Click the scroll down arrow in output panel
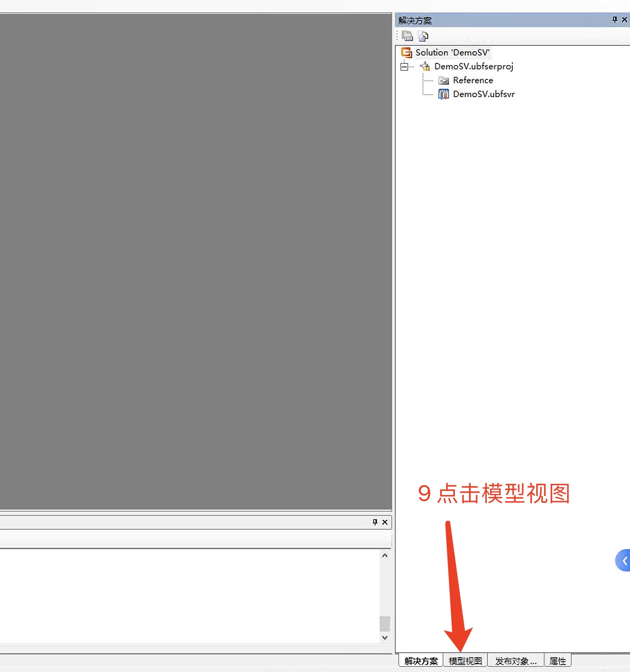 [x=385, y=637]
